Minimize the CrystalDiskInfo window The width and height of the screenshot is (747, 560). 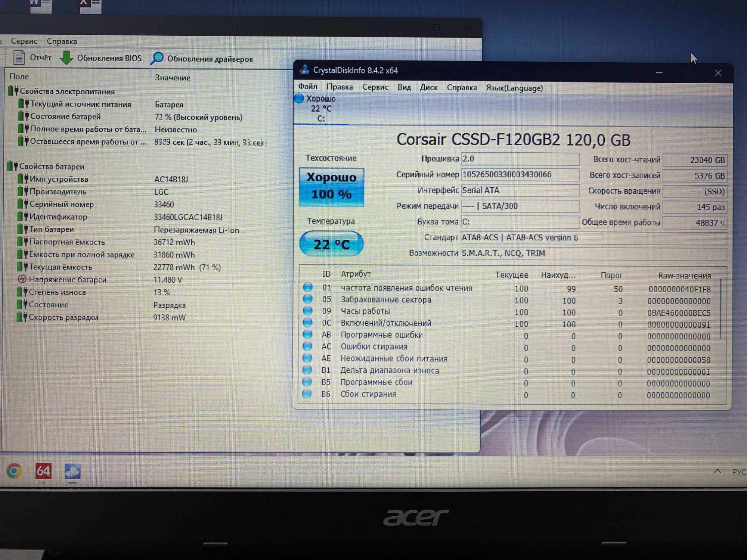659,73
